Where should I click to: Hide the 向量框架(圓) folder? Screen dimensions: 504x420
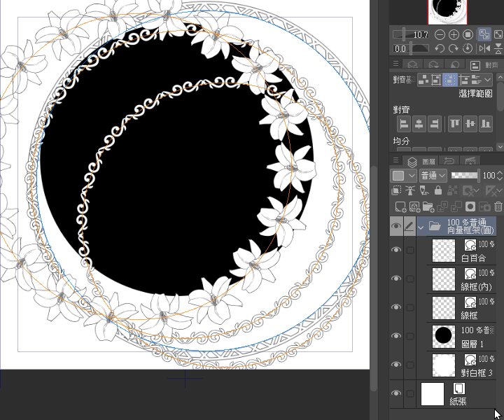click(396, 226)
